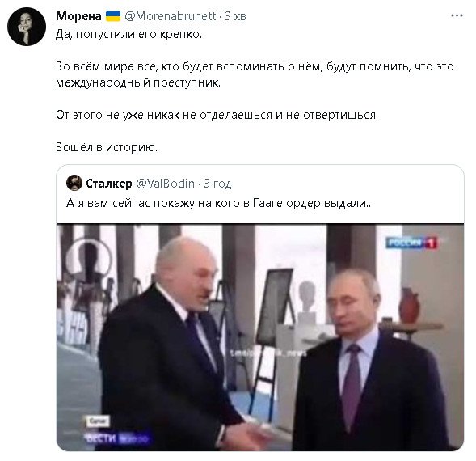Click the Ukrainian flag emoji beside Морена
476x461 pixels.
click(x=113, y=16)
